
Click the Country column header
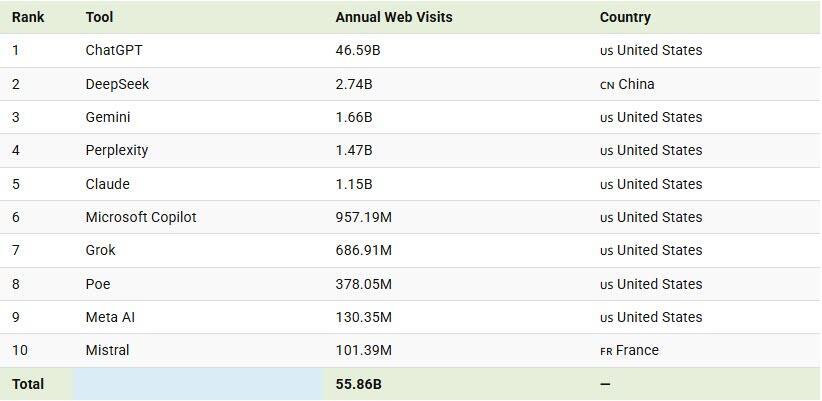625,17
